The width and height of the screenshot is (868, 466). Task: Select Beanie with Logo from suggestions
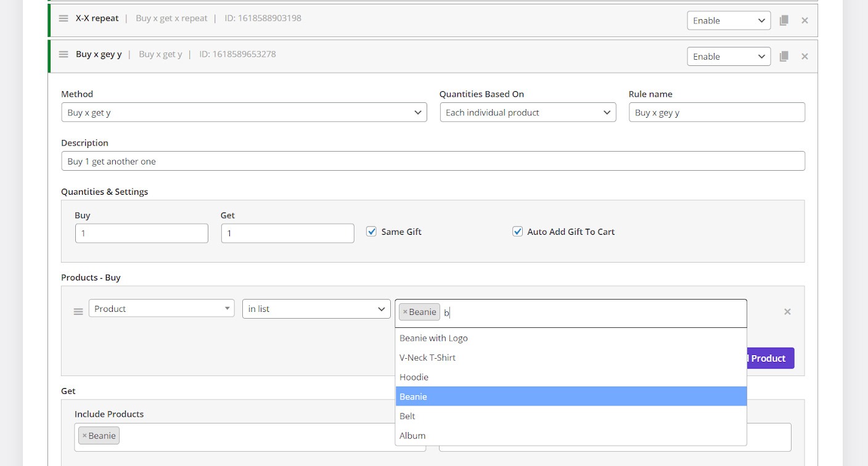tap(433, 338)
